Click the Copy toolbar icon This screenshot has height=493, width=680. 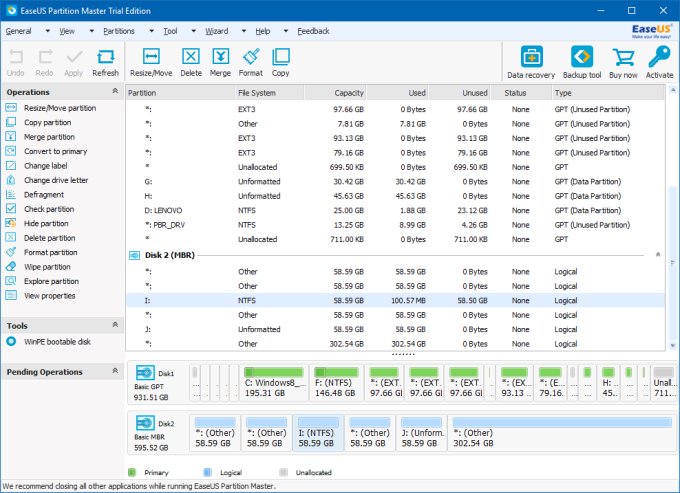click(x=281, y=63)
